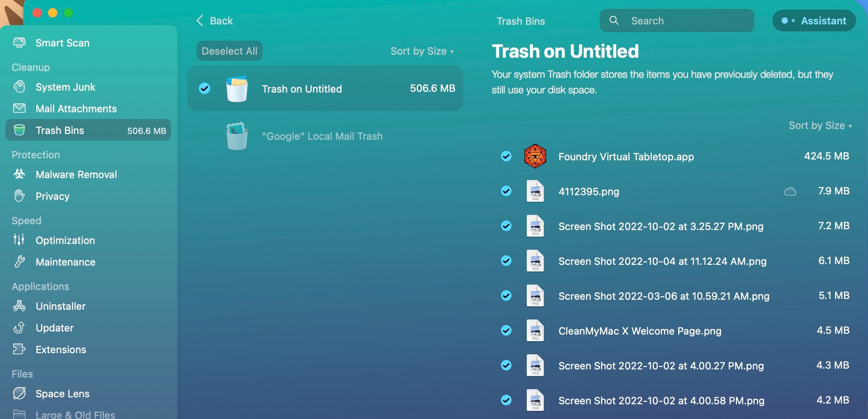Click the Space Lens icon
This screenshot has height=419, width=868.
point(19,393)
